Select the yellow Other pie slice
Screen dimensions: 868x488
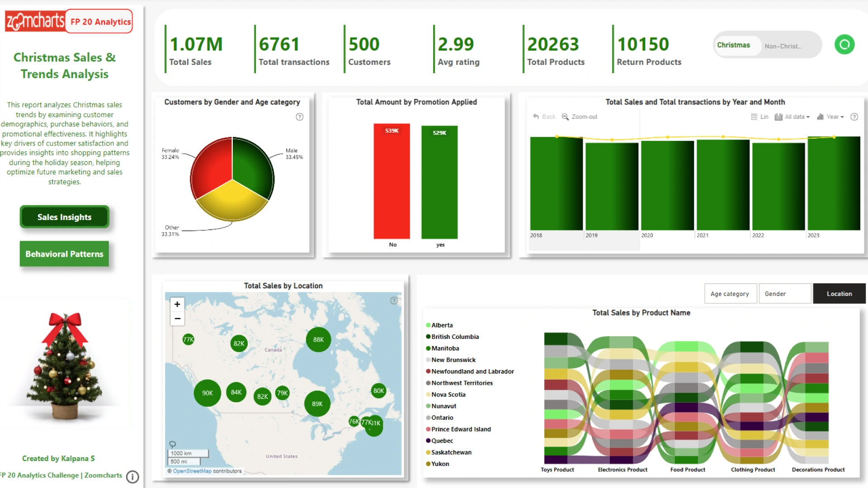(232, 201)
